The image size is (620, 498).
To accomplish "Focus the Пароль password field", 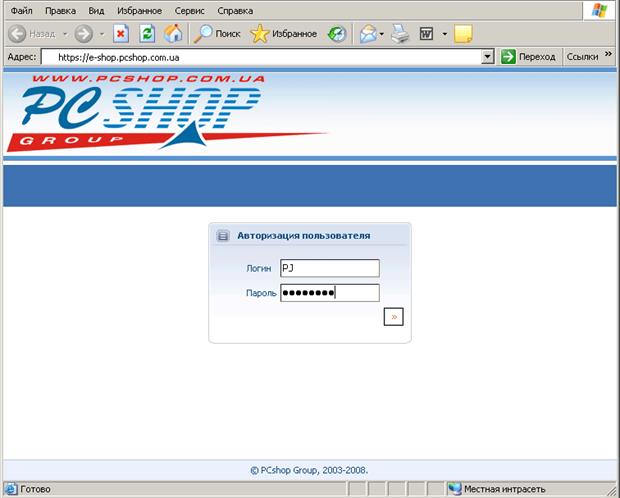I will coord(329,293).
